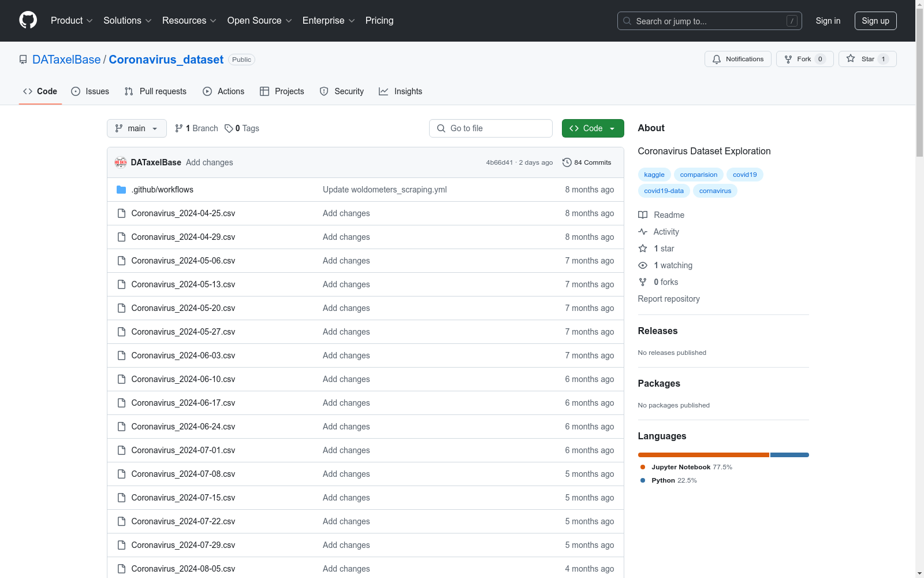The width and height of the screenshot is (924, 578).
Task: Click the Security shield icon
Action: [x=324, y=91]
